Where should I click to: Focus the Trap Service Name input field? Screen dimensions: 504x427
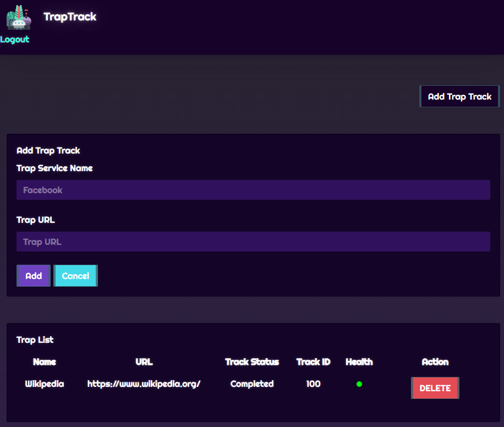click(253, 190)
